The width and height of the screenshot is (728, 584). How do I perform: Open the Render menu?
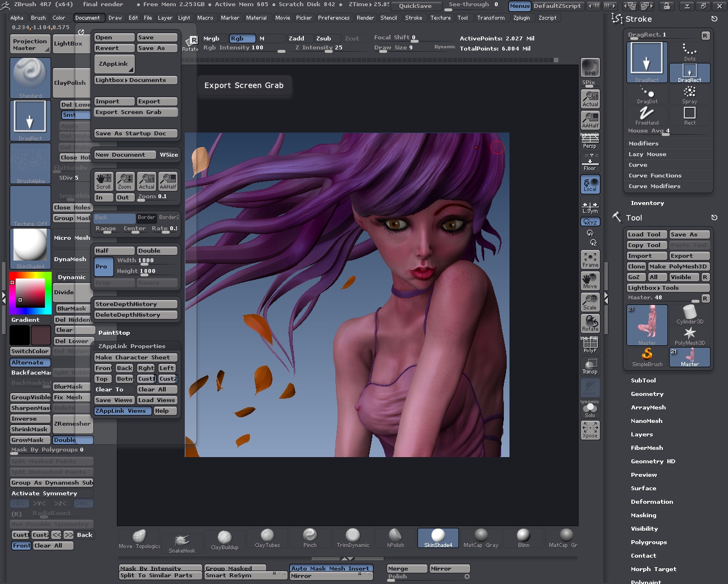(365, 18)
